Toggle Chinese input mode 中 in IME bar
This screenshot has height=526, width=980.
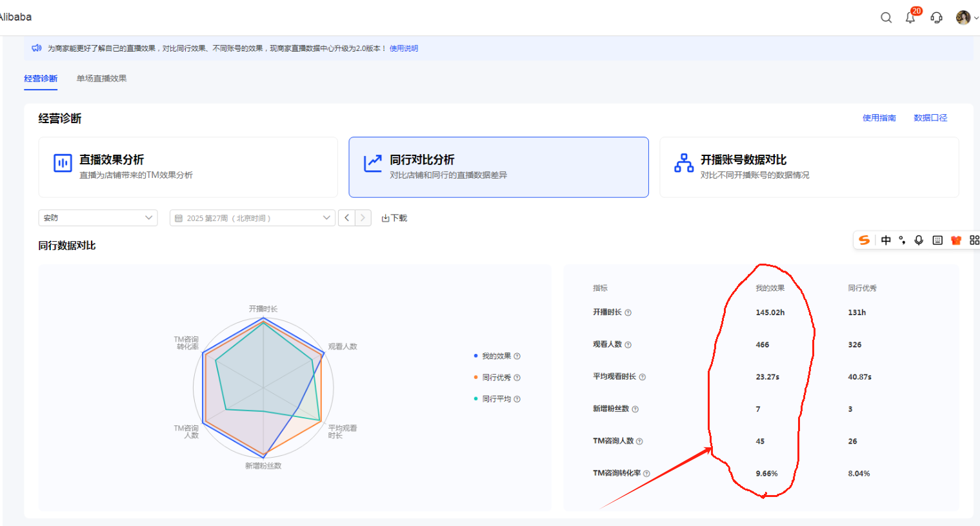click(x=886, y=240)
